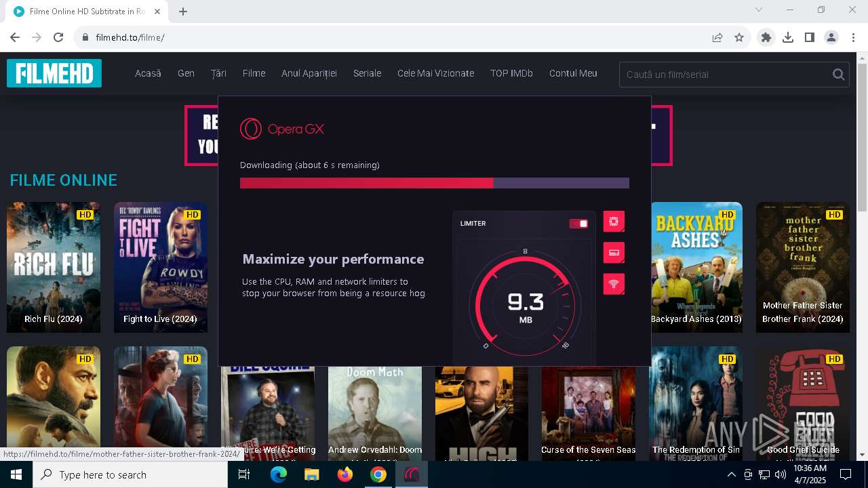Open Cele Mai Vizionate page
868x488 pixels.
[x=435, y=73]
